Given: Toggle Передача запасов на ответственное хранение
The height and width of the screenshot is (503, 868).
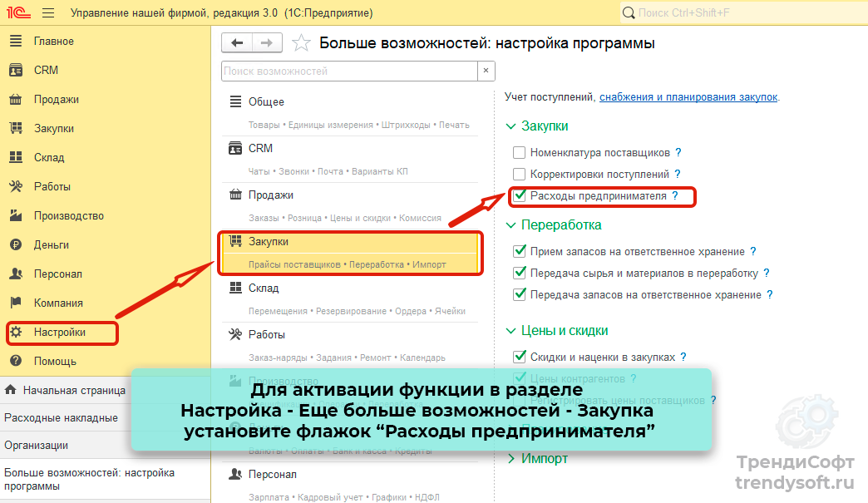Looking at the screenshot, I should pyautogui.click(x=520, y=294).
